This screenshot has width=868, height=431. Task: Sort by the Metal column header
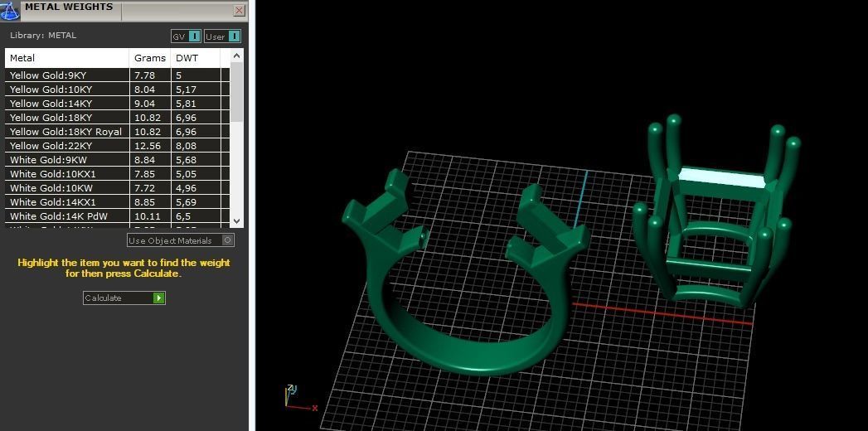tap(67, 58)
